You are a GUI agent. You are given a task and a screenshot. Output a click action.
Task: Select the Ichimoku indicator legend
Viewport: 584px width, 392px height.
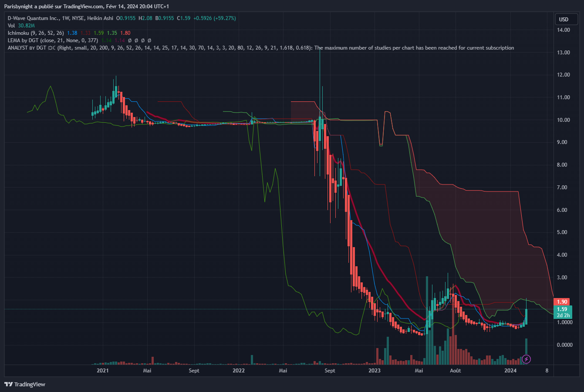36,33
